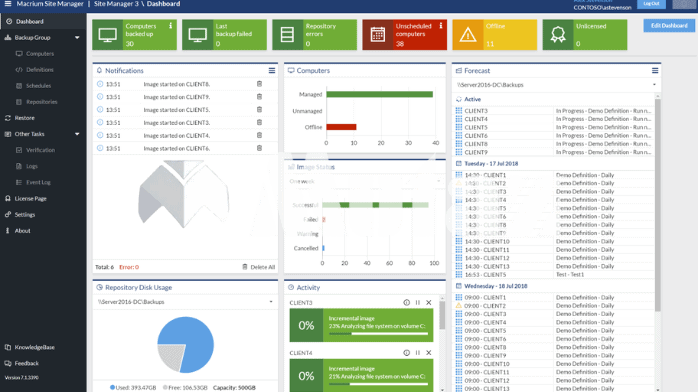Open the Feedback link
The height and width of the screenshot is (392, 698).
(x=26, y=363)
